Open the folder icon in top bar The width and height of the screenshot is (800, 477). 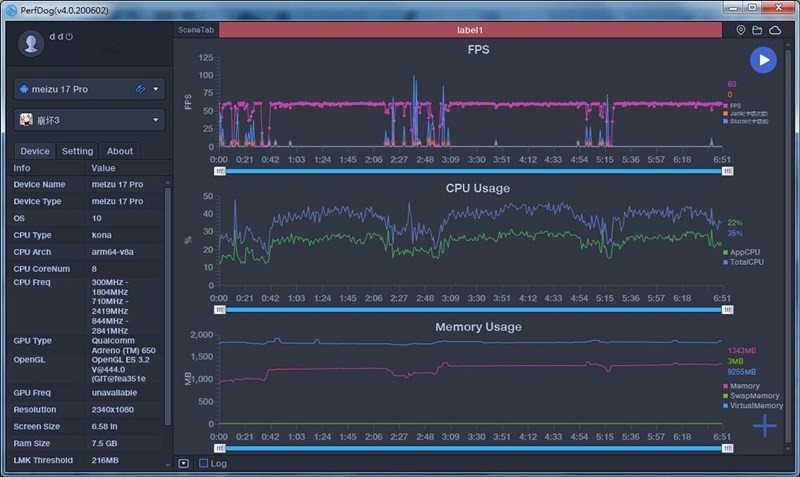[758, 31]
